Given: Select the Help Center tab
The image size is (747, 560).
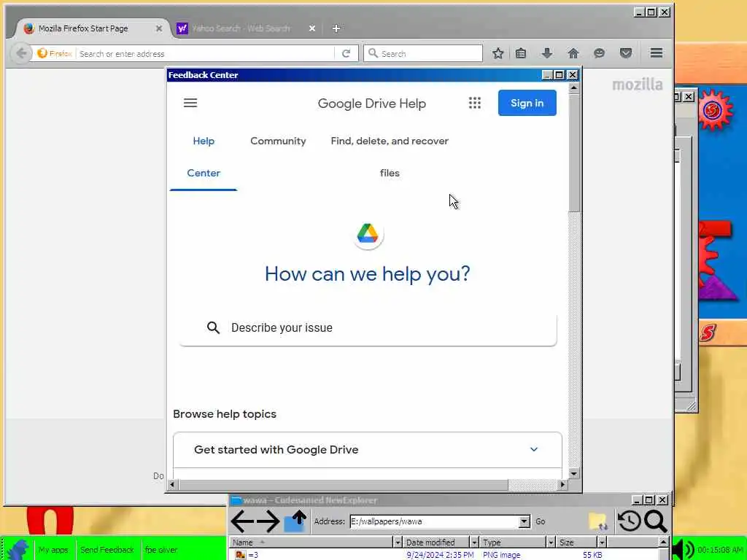Looking at the screenshot, I should pyautogui.click(x=204, y=157).
